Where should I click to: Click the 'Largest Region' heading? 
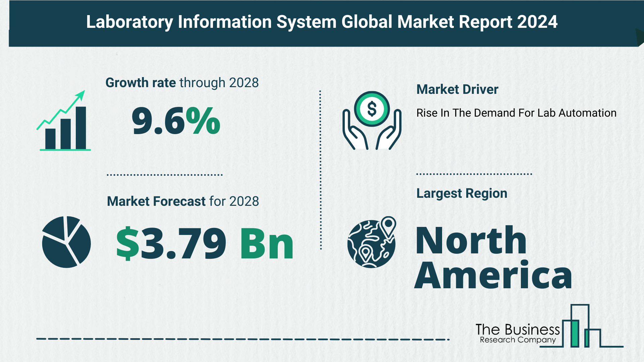(x=462, y=193)
